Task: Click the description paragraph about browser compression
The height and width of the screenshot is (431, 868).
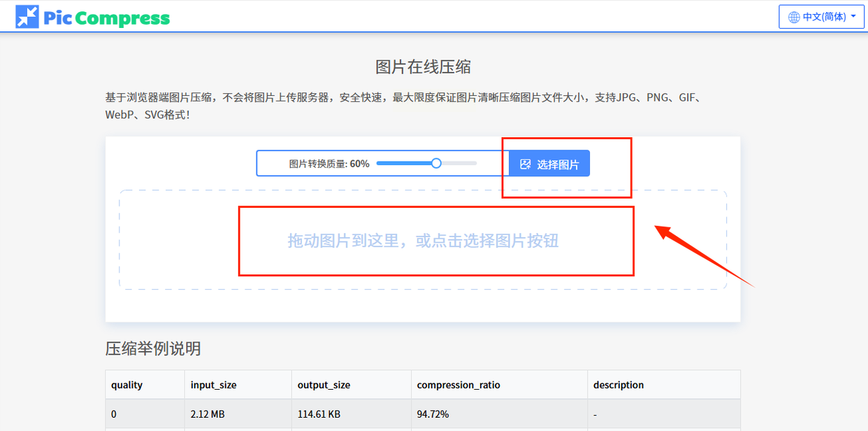Action: click(x=403, y=106)
